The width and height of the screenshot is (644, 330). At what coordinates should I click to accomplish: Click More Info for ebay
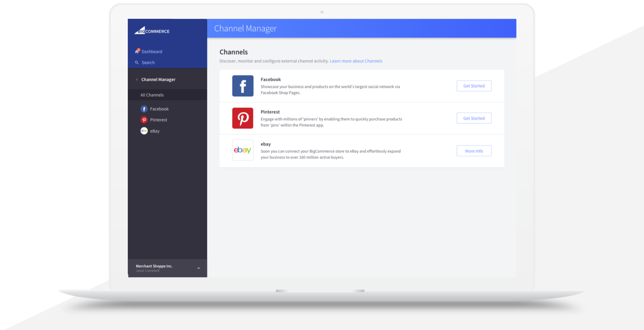point(474,151)
